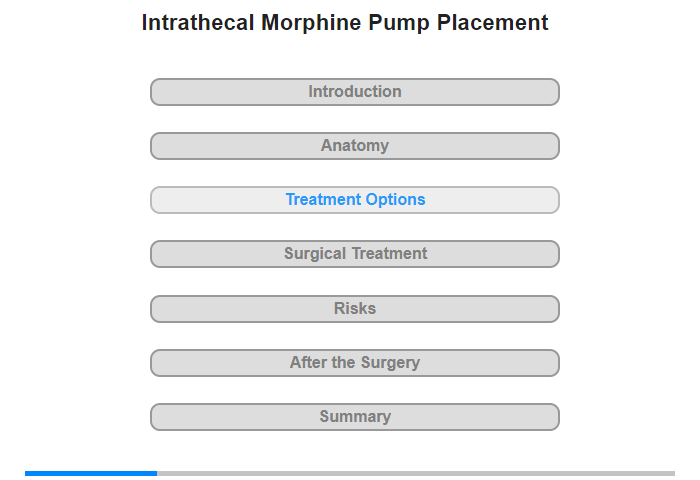The width and height of the screenshot is (700, 480).
Task: Launch the After the Surgery chapter
Action: tap(354, 363)
